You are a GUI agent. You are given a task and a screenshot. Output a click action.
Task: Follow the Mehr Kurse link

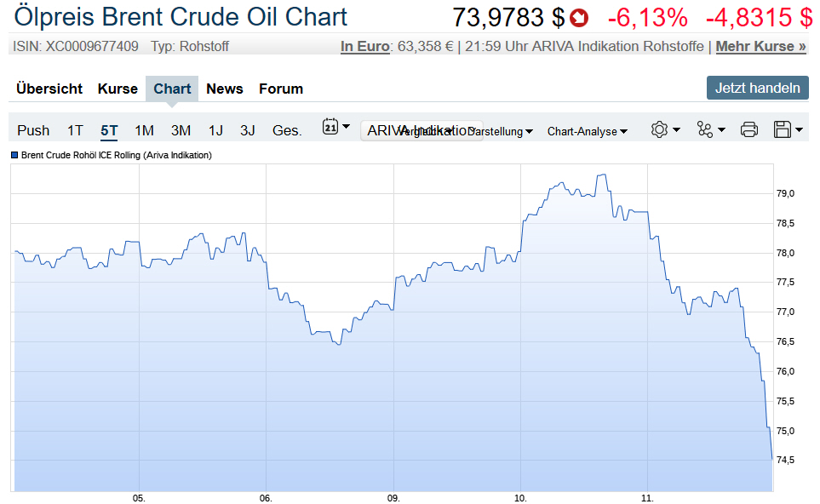(x=760, y=46)
